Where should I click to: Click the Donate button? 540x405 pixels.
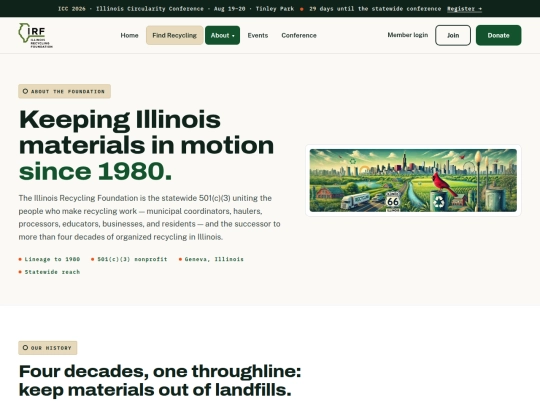(498, 35)
